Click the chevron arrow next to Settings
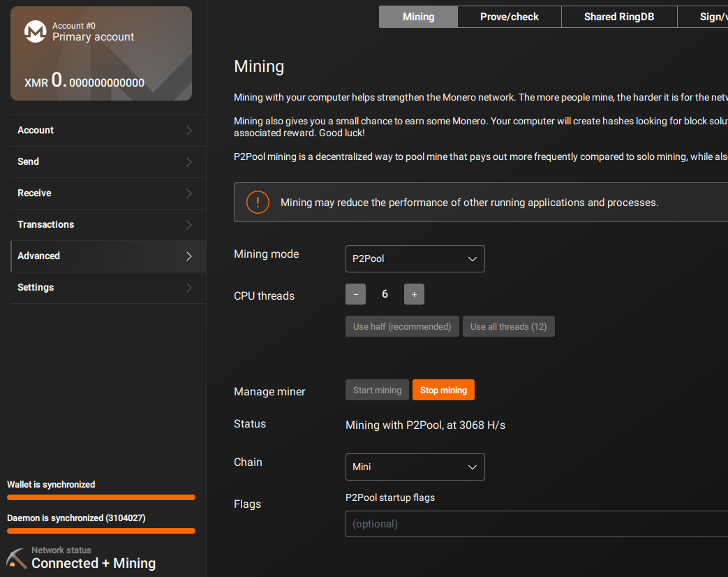This screenshot has height=577, width=728. click(189, 288)
